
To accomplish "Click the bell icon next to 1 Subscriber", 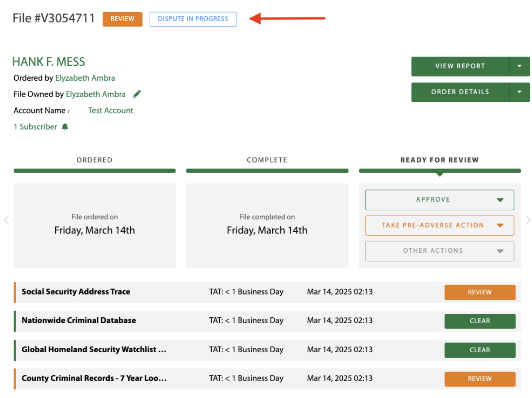I will (65, 127).
